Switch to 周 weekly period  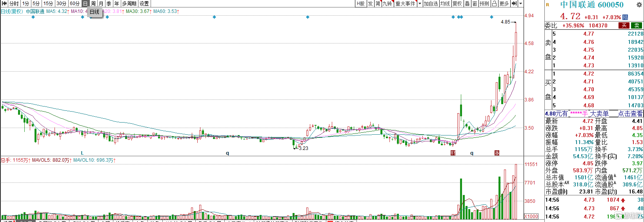[93, 4]
